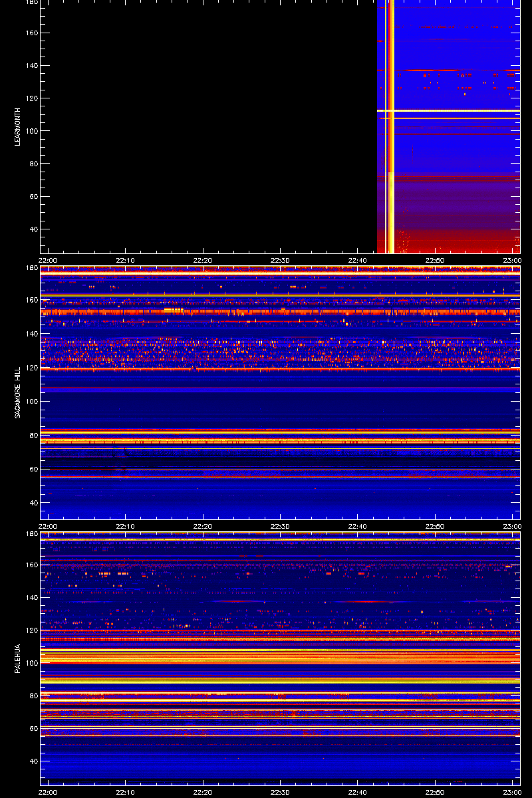Click 23:00 time label under Learmonth panel
This screenshot has height=798, width=532.
[512, 261]
